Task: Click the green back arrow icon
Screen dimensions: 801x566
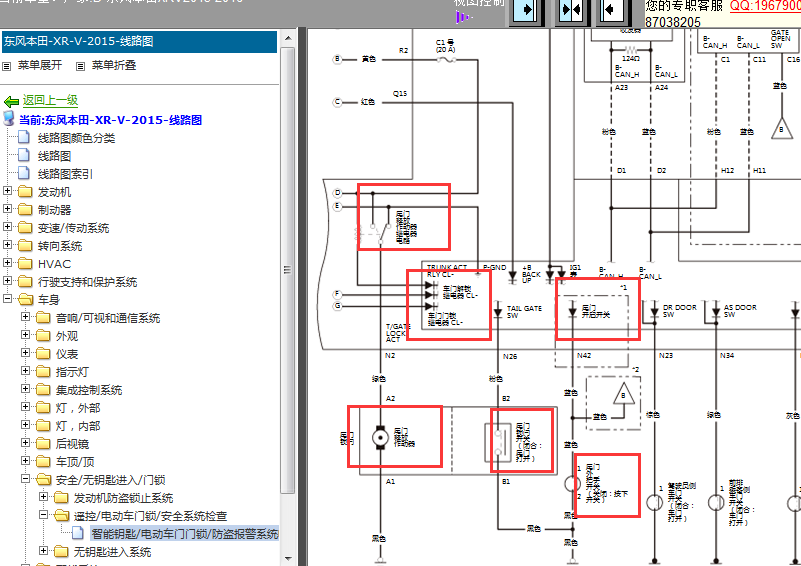Action: 11,101
